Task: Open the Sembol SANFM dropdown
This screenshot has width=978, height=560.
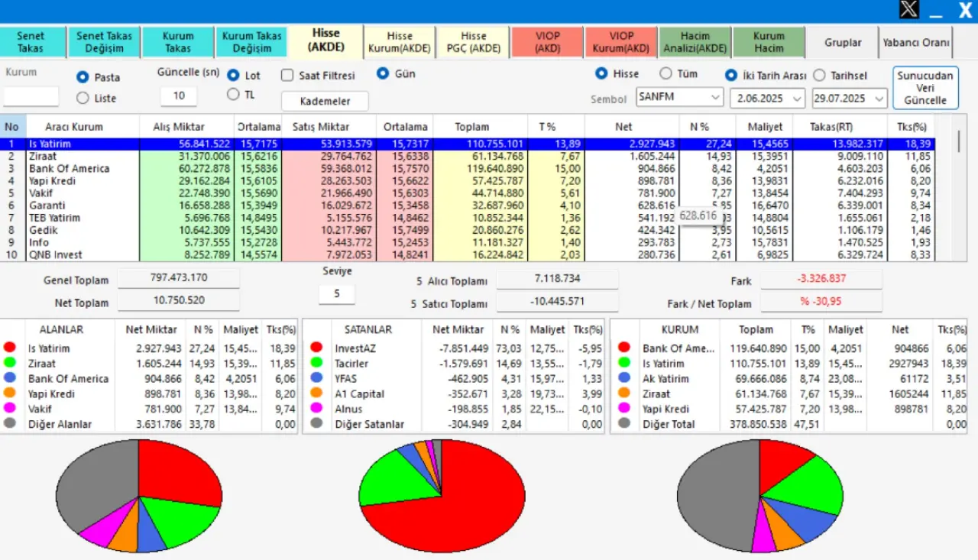Action: coord(715,98)
